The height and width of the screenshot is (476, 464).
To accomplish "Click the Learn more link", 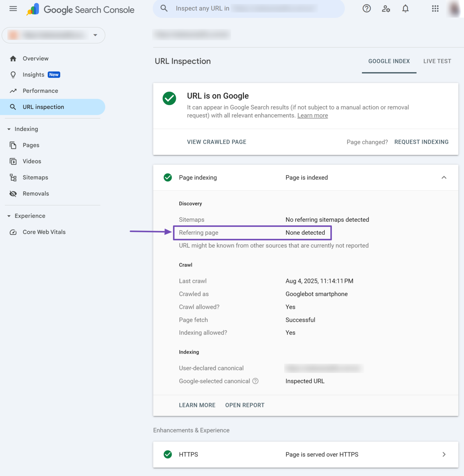I will [313, 116].
